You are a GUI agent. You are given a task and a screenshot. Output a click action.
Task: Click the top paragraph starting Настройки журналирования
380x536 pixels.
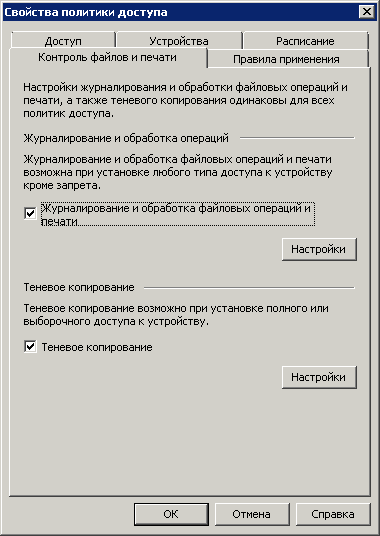click(185, 100)
